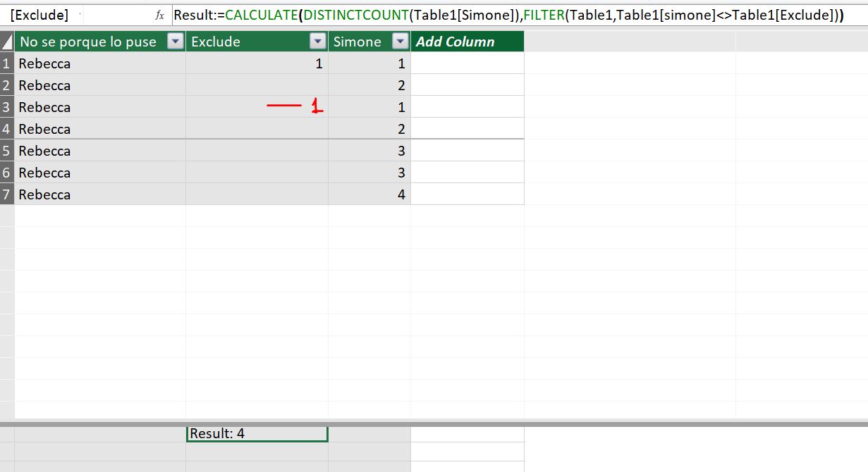Click the Add Column header
Screen dimensions: 868x472
coord(467,42)
